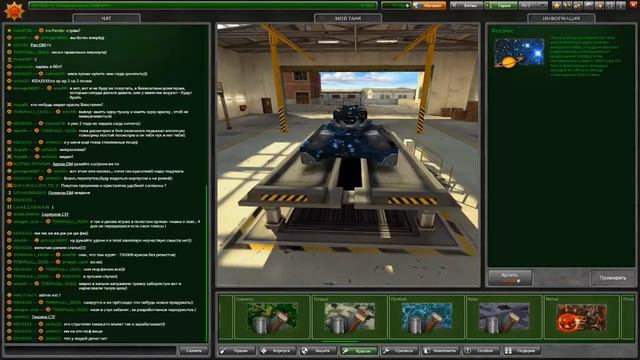Click the chat panel vertical scrollbar

[x=207, y=263]
